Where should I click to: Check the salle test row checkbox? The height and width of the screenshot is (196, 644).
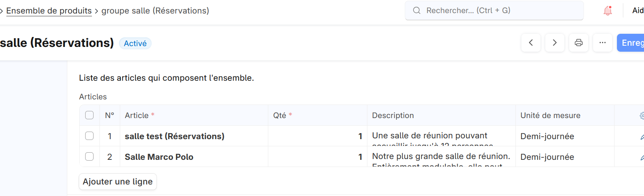pos(90,136)
